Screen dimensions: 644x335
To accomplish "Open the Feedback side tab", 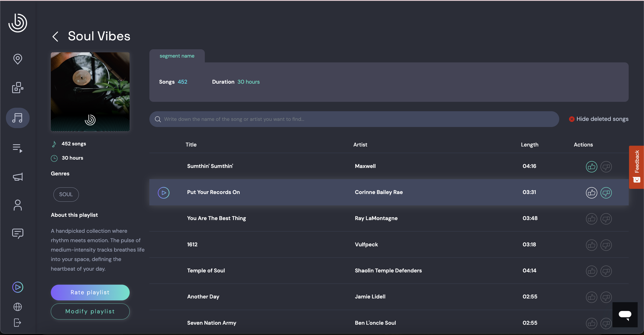I will pyautogui.click(x=636, y=167).
